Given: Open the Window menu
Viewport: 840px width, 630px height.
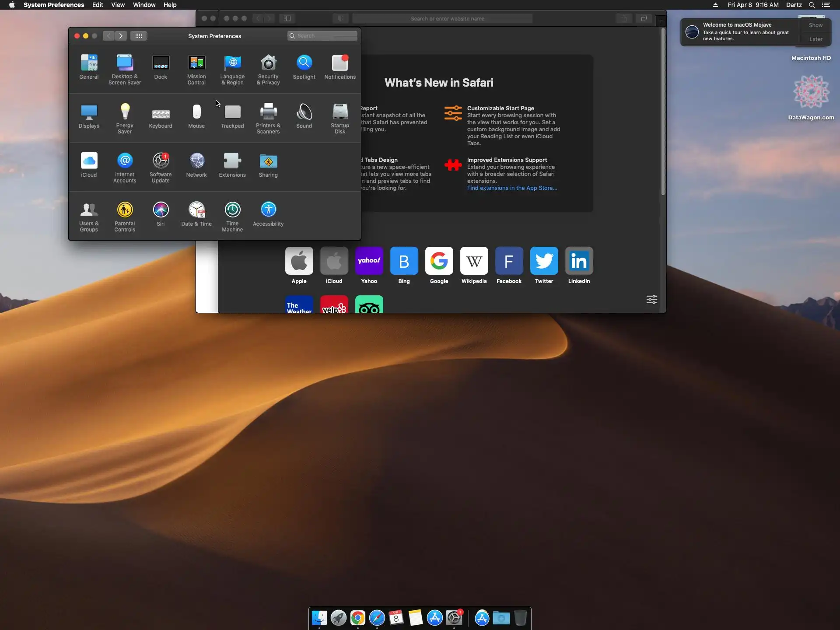Looking at the screenshot, I should (144, 5).
